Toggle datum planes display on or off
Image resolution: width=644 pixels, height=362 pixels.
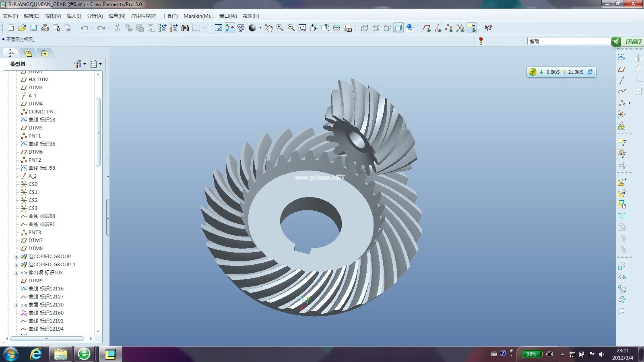pyautogui.click(x=427, y=28)
